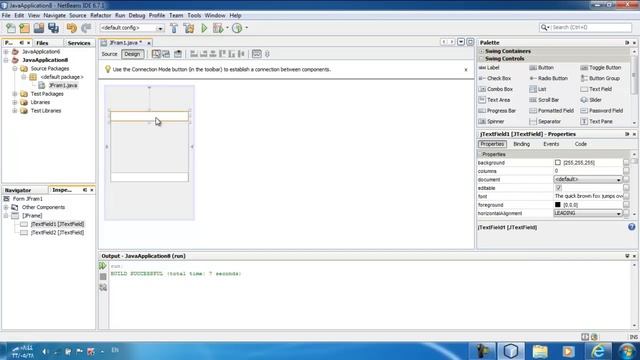This screenshot has height=360, width=640.
Task: Click the Undo toolbar icon
Action: pos(71,28)
